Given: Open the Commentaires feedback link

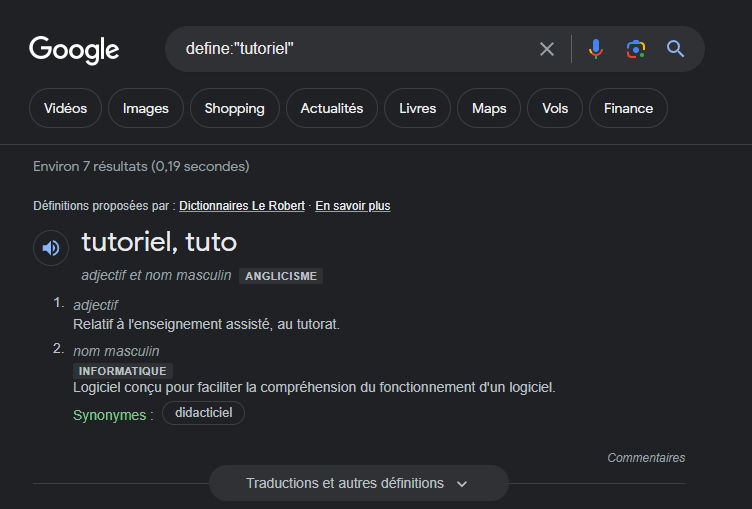Looking at the screenshot, I should coord(646,458).
